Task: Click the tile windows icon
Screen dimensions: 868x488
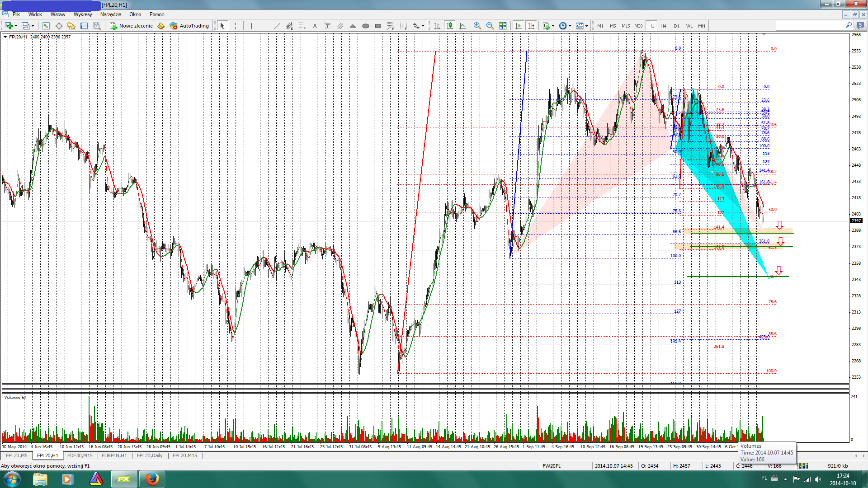Action: tap(502, 26)
